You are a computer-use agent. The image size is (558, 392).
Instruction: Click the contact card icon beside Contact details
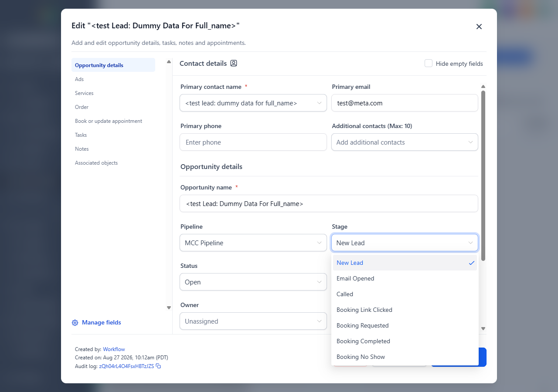click(234, 63)
